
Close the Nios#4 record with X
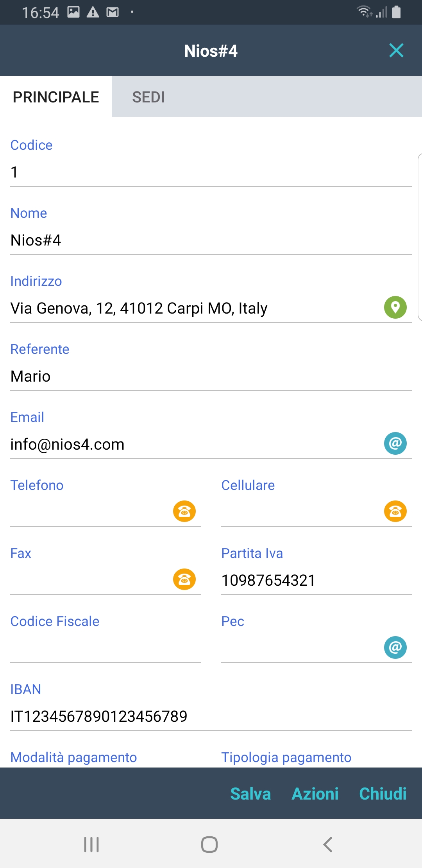396,50
